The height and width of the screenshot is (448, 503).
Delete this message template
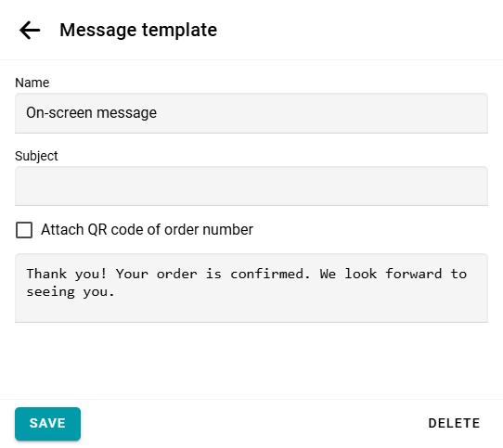click(454, 423)
